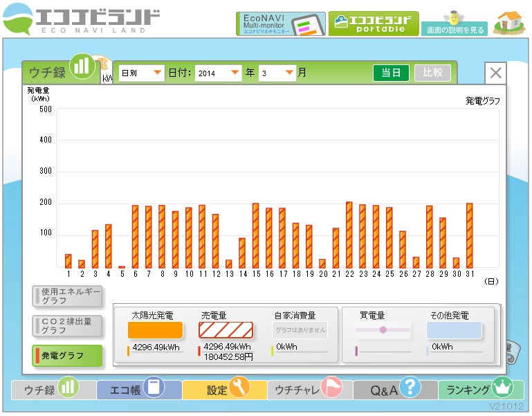Image resolution: width=532 pixels, height=416 pixels.
Task: Open the Q&A bottom tab
Action: pyautogui.click(x=396, y=390)
